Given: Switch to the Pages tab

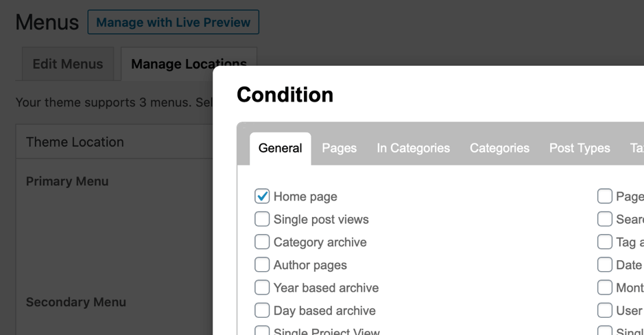Looking at the screenshot, I should (x=339, y=148).
